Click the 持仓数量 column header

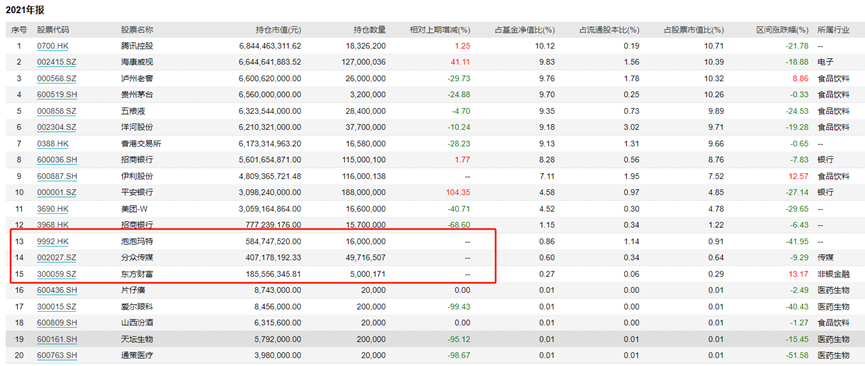pos(370,30)
